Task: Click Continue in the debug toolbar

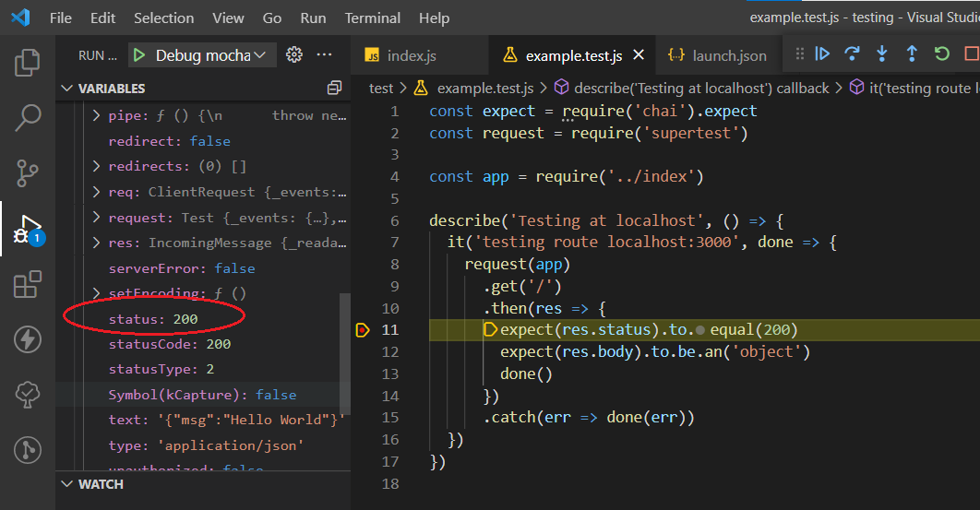Action: point(822,54)
